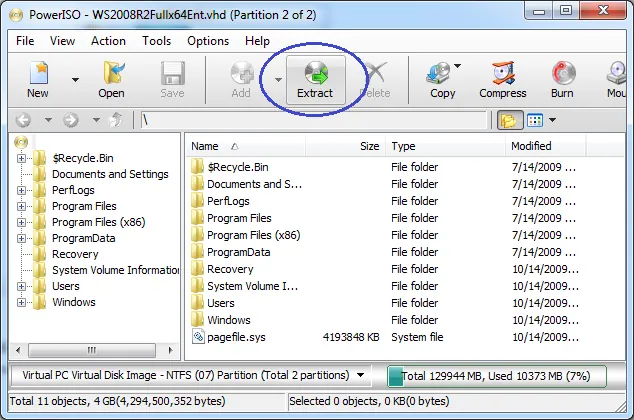The image size is (634, 420).
Task: Click the tree pane horizontal scrollbar thumb
Action: coord(92,350)
